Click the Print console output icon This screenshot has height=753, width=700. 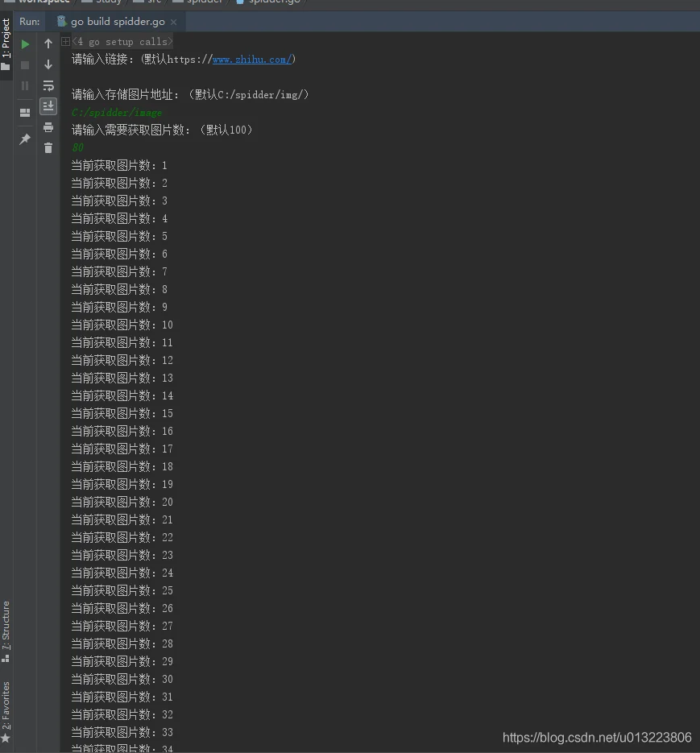tap(48, 127)
